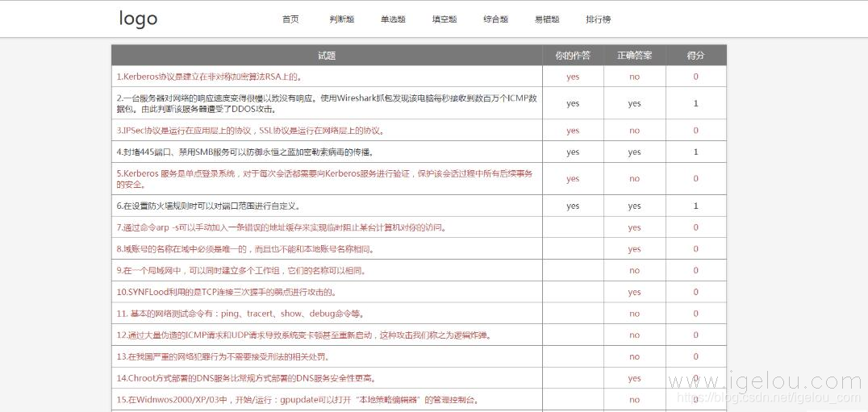Image resolution: width=868 pixels, height=412 pixels.
Task: Open the 单选题 menu item
Action: [x=393, y=19]
